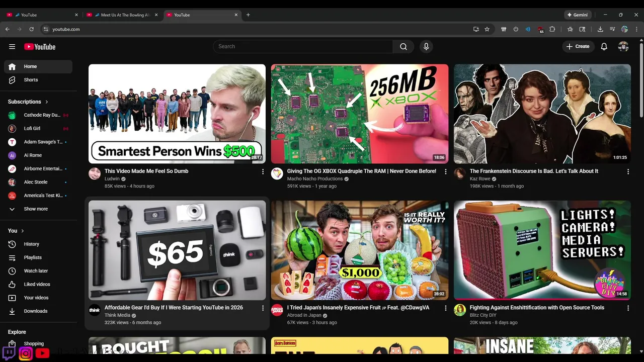Open a new browser tab
This screenshot has height=362, width=644.
[248, 15]
